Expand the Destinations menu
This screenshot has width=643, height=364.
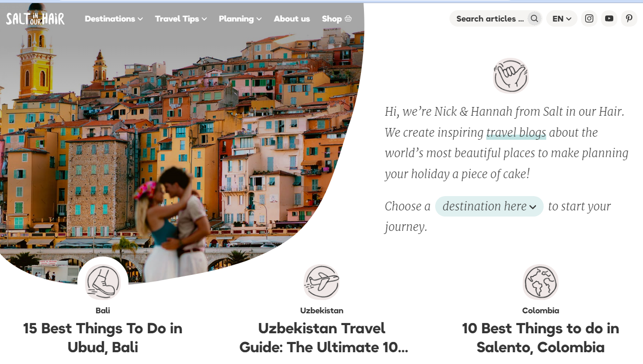[x=114, y=18]
